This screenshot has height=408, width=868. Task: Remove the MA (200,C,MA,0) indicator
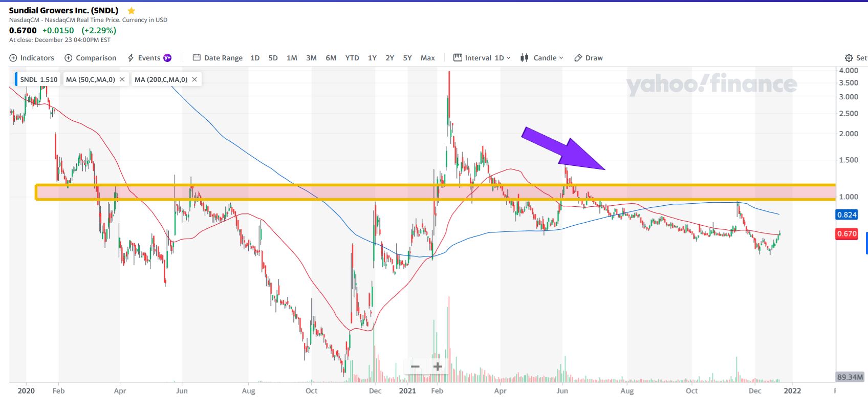[194, 79]
